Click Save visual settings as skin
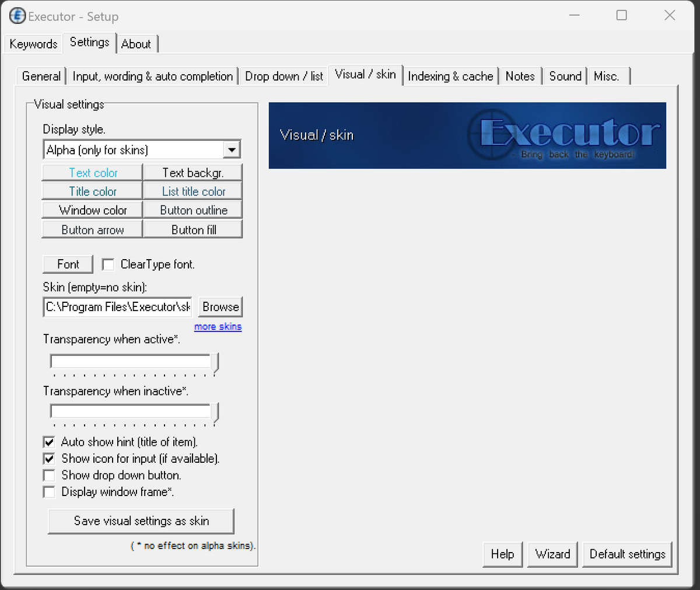 141,521
